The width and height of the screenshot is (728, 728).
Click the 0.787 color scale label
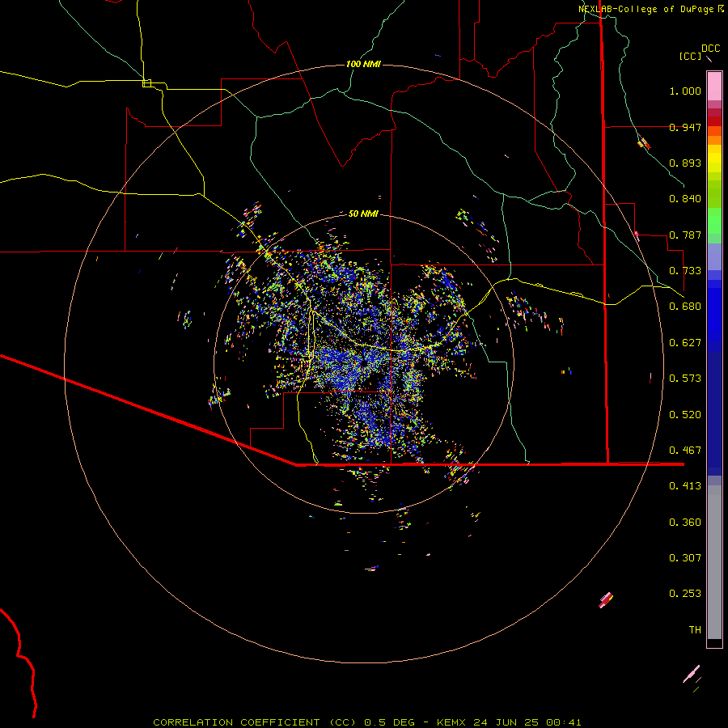tap(685, 235)
